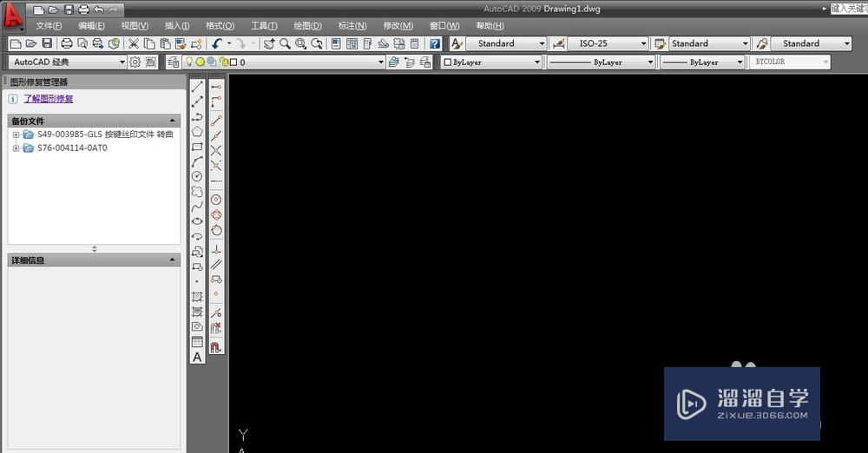Select the Arc draw tool
This screenshot has width=868, height=453.
[197, 161]
